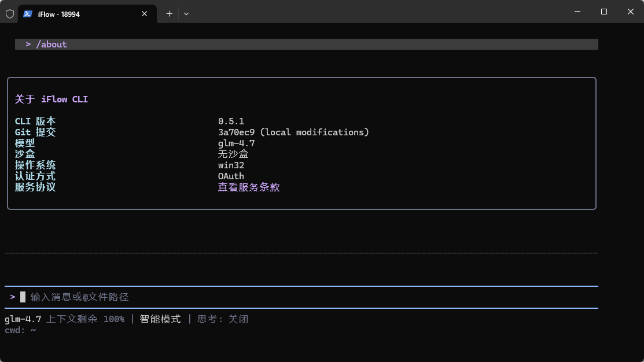The width and height of the screenshot is (644, 362).
Task: Click the /about command line entry
Action: (x=51, y=45)
